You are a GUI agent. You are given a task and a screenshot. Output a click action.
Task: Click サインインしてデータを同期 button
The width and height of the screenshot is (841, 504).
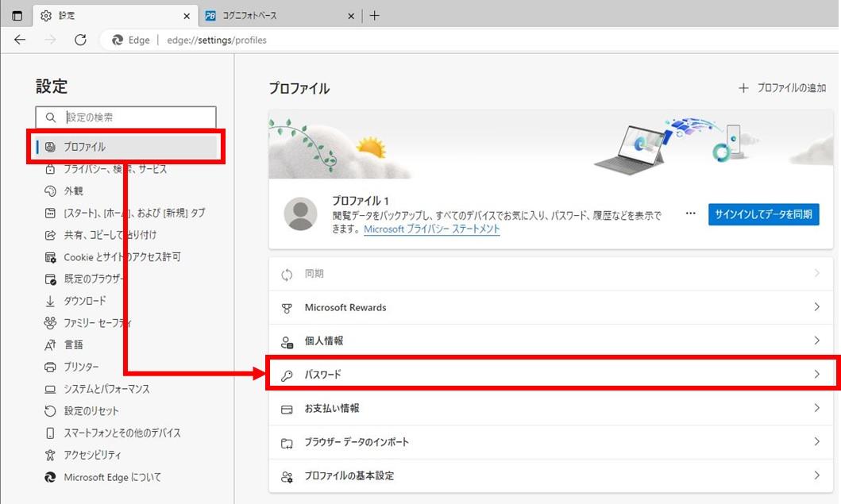pos(763,214)
